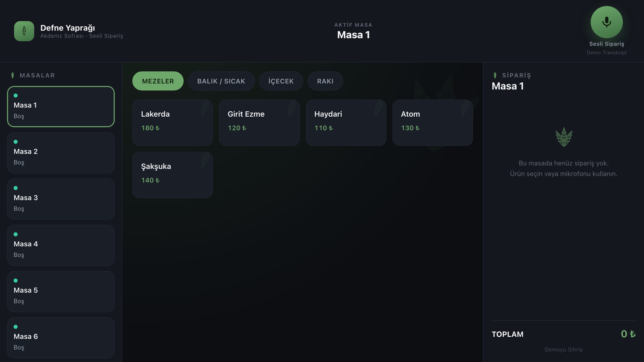Click the Defne Yaprağı leaf logo
644x362 pixels.
coord(24,31)
